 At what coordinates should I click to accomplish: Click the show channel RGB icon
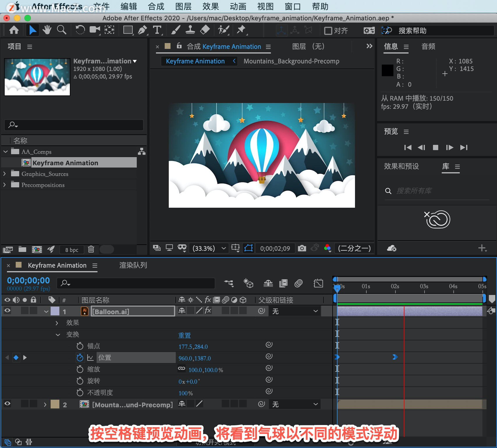(x=328, y=248)
